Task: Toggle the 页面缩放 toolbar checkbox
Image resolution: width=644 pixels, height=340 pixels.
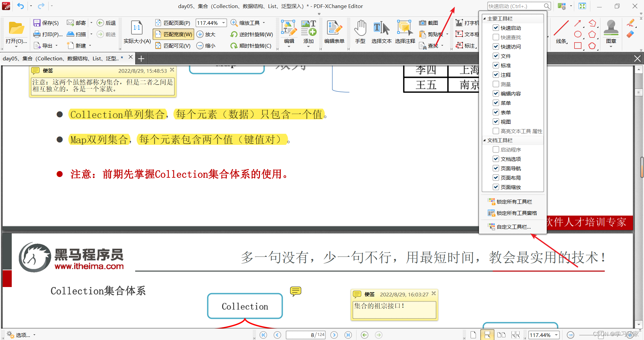Action: 496,187
